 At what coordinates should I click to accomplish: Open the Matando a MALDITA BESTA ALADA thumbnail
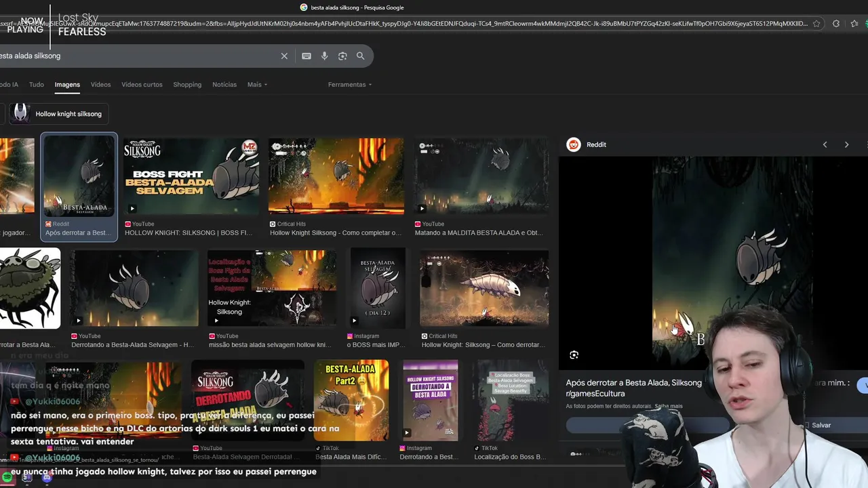coord(481,176)
